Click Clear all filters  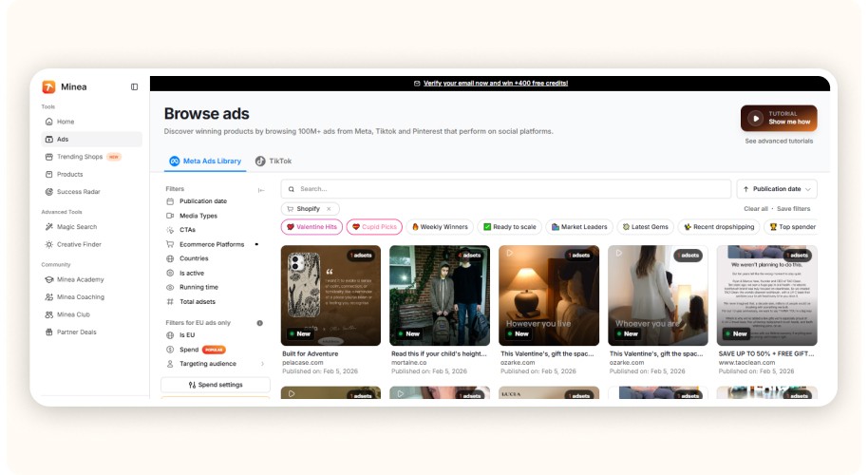coord(756,209)
